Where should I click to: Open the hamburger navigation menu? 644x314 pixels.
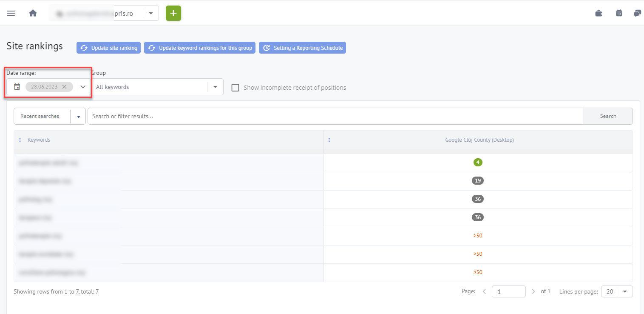11,13
